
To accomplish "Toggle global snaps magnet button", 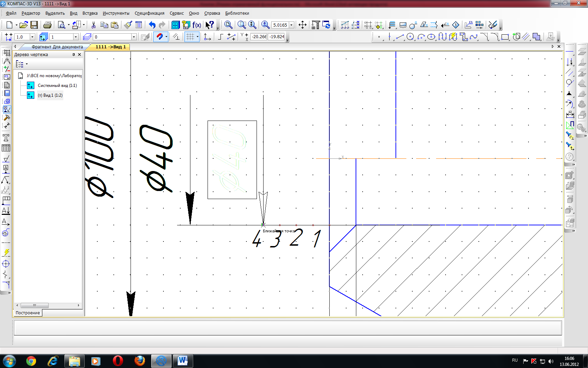I will click(160, 36).
